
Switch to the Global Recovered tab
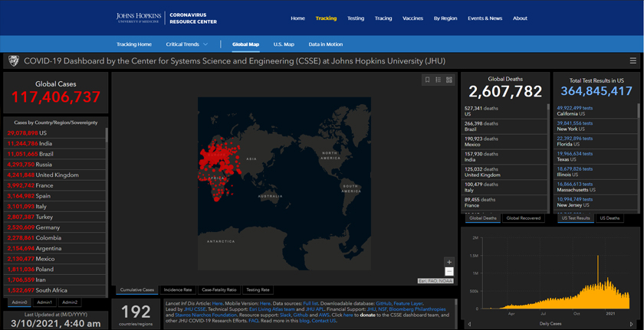[523, 218]
